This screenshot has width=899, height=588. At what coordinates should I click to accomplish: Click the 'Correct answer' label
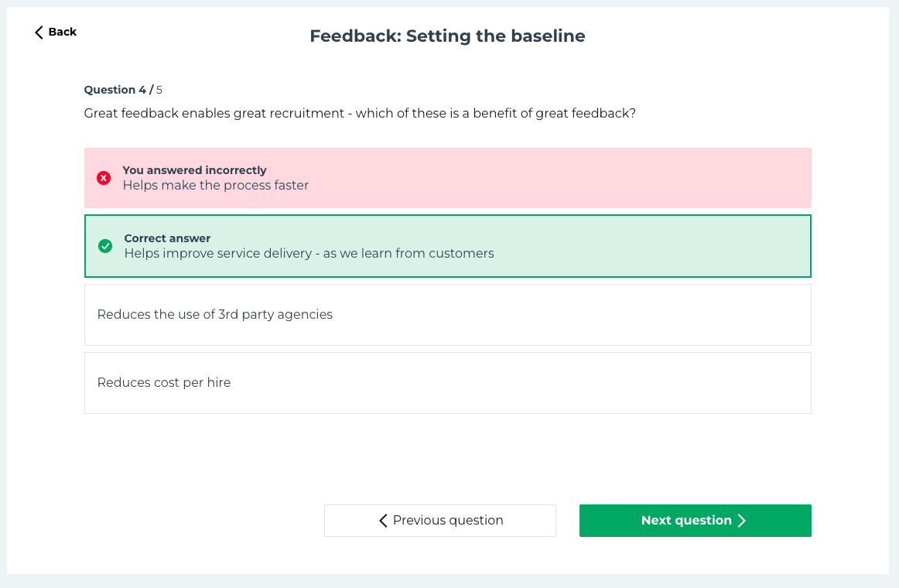[x=167, y=238]
